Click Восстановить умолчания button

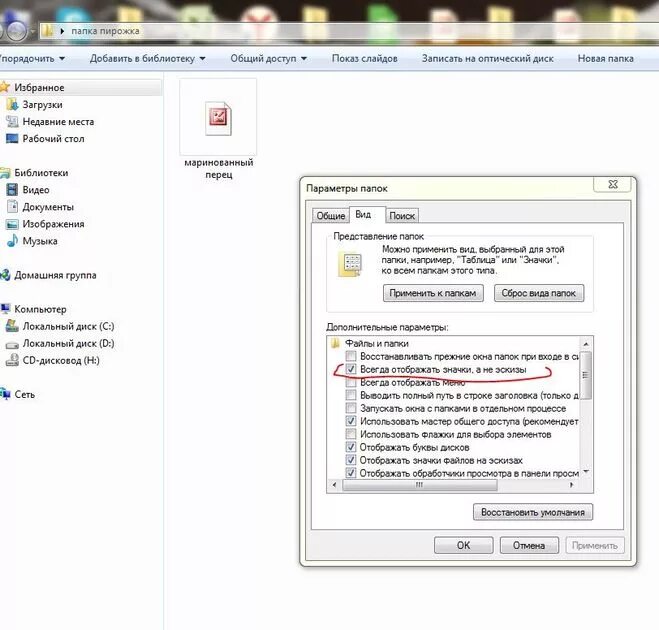[532, 512]
